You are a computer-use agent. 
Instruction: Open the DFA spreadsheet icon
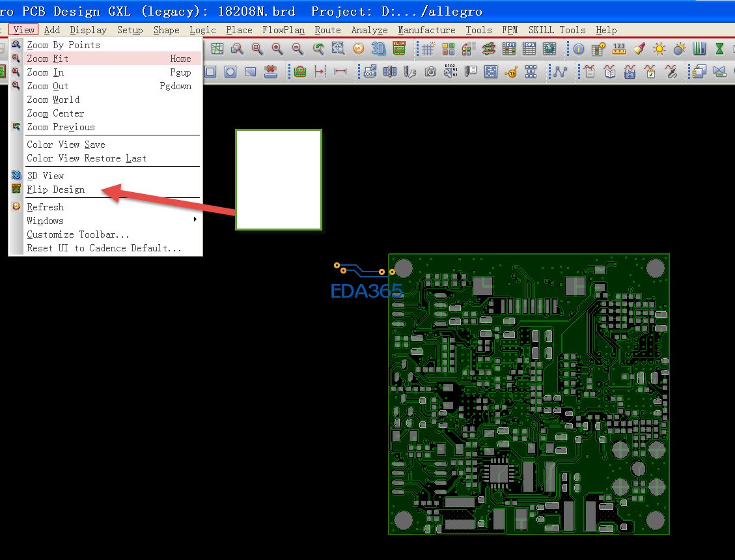click(x=529, y=49)
